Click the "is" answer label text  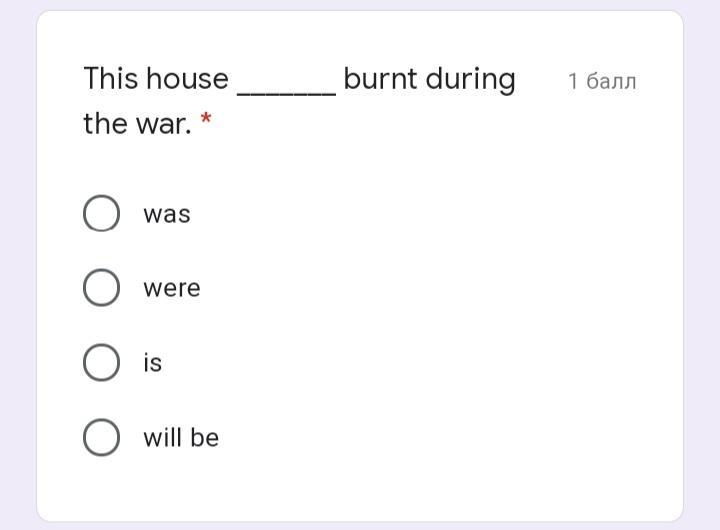coord(152,362)
